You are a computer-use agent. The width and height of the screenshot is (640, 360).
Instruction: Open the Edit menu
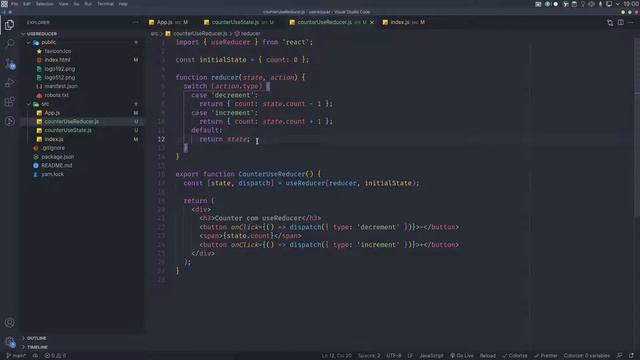click(x=27, y=4)
